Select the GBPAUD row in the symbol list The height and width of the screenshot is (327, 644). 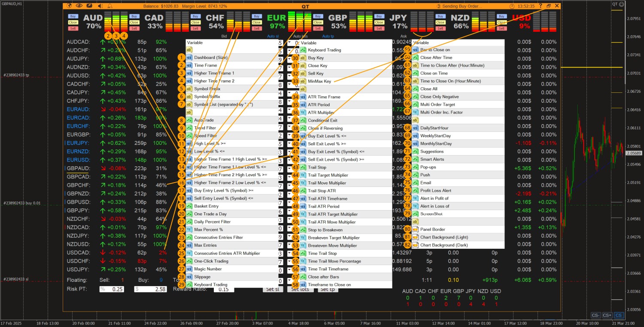pos(78,168)
